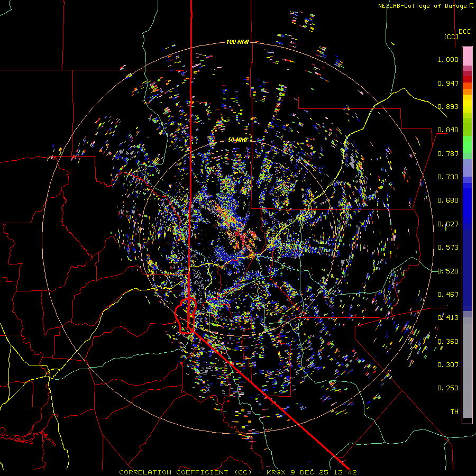Viewport: 476px width, 476px height.
Task: Click the 0.360 scale value
Action: tap(448, 342)
